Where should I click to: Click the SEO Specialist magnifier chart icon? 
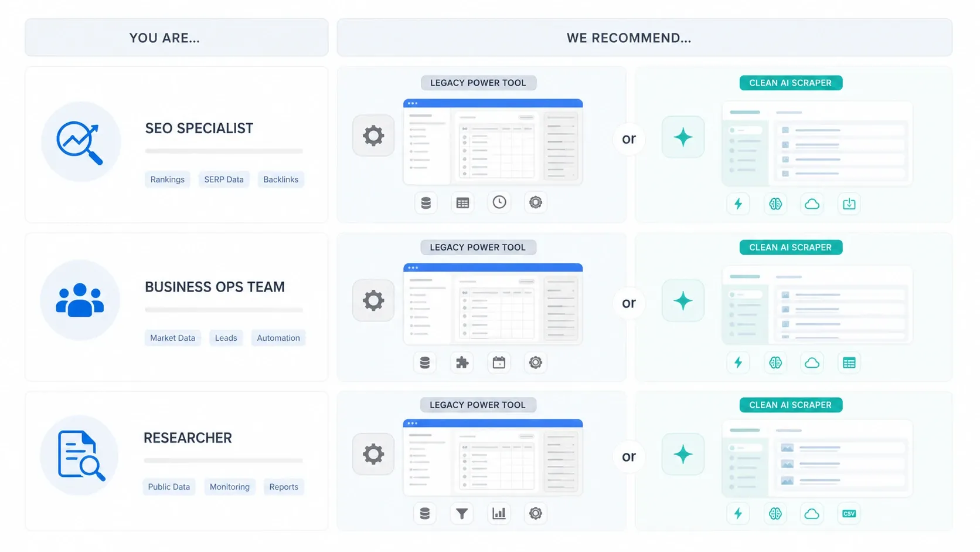click(80, 142)
